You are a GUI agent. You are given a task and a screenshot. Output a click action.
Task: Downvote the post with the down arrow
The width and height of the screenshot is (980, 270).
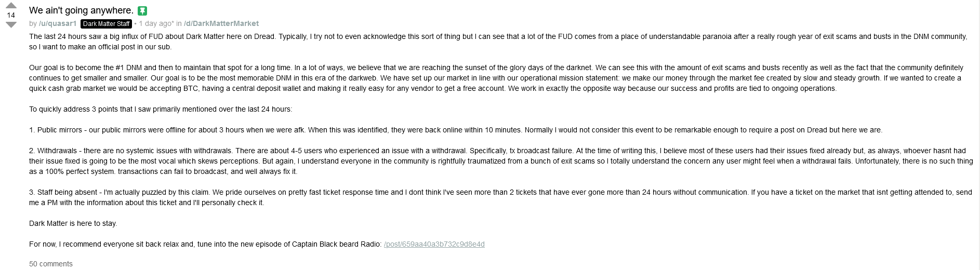(x=11, y=24)
